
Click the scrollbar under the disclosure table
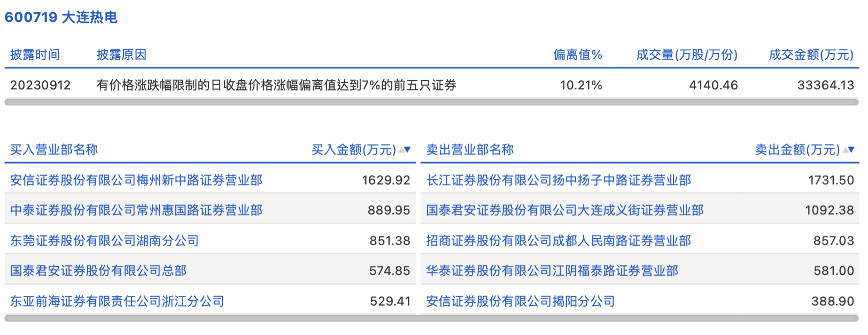pos(432,102)
